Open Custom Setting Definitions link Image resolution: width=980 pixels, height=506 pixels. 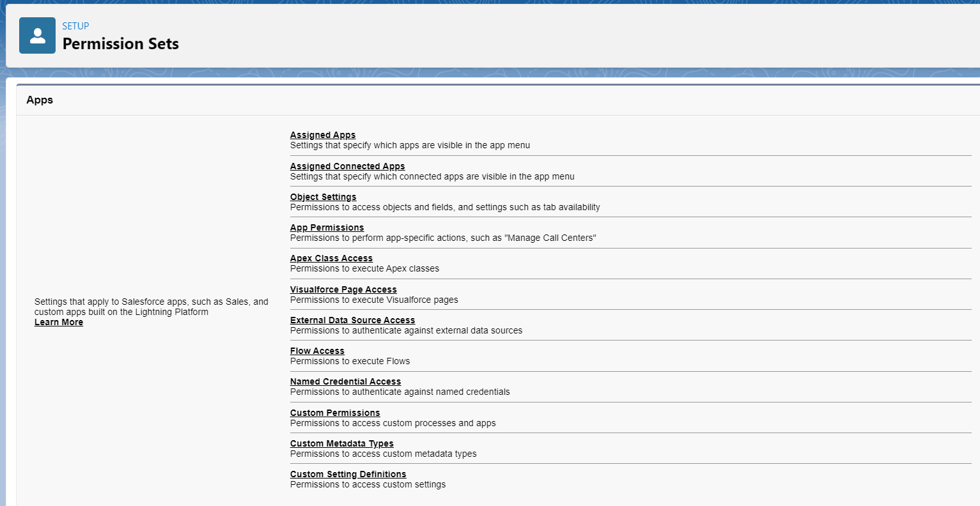click(x=348, y=474)
